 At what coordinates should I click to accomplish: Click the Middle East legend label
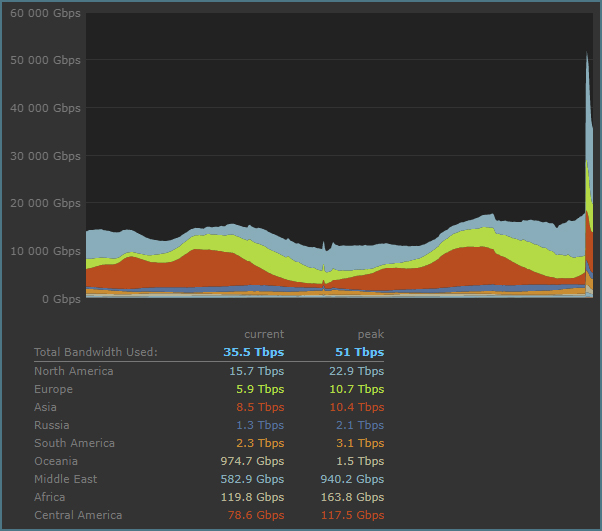click(x=66, y=479)
